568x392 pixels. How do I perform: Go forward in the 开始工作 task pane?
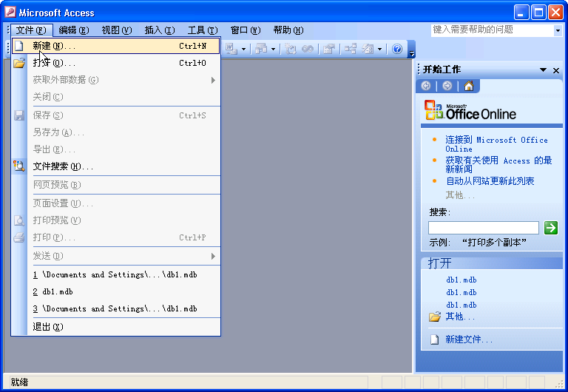447,86
